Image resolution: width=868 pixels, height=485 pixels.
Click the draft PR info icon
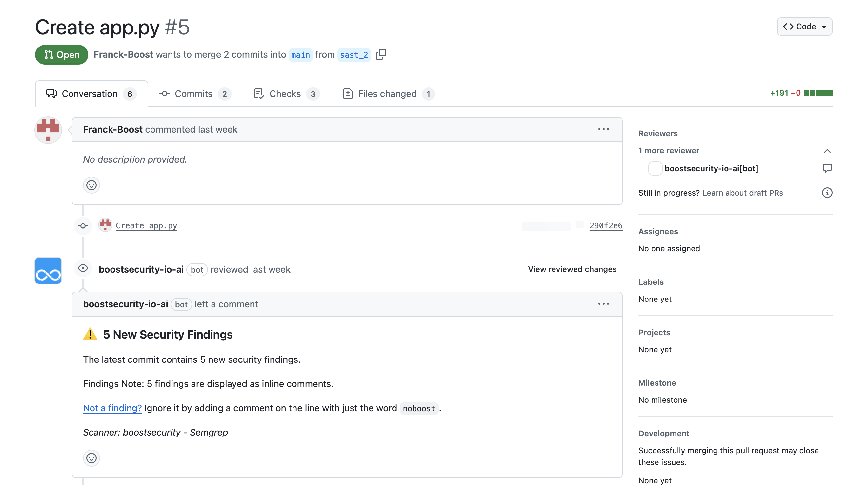[x=827, y=193]
